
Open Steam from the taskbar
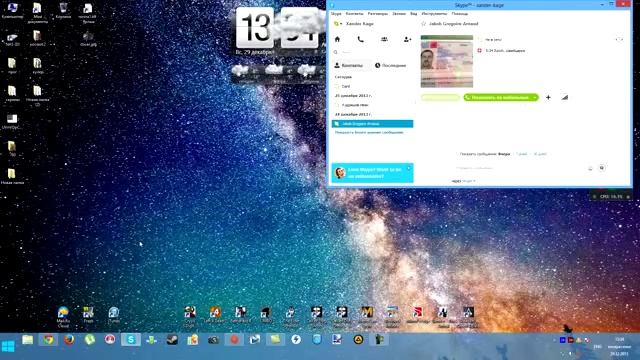pyautogui.click(x=172, y=340)
